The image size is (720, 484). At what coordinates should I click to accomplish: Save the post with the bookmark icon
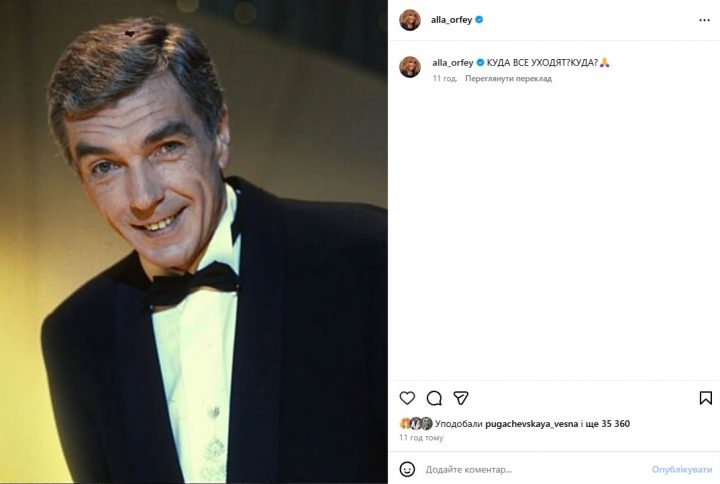[706, 398]
